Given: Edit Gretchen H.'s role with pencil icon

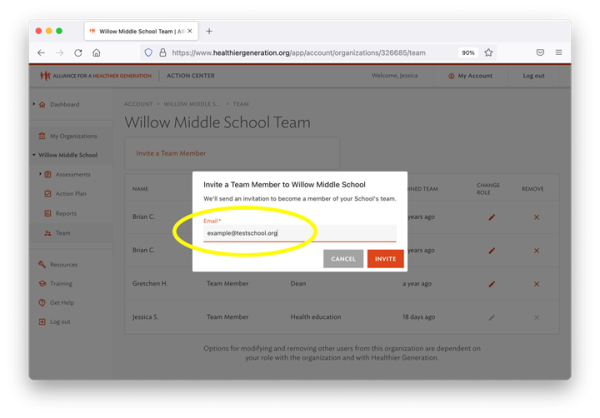Looking at the screenshot, I should tap(491, 283).
